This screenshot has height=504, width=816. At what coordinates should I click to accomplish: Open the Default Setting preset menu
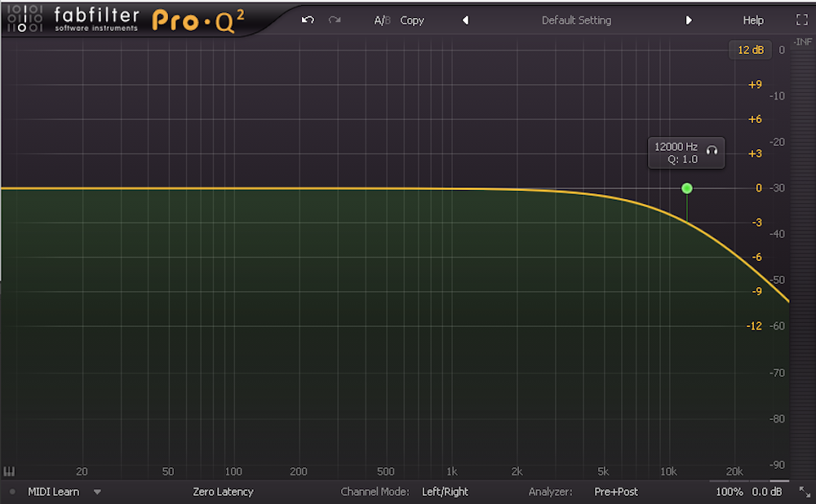(576, 20)
